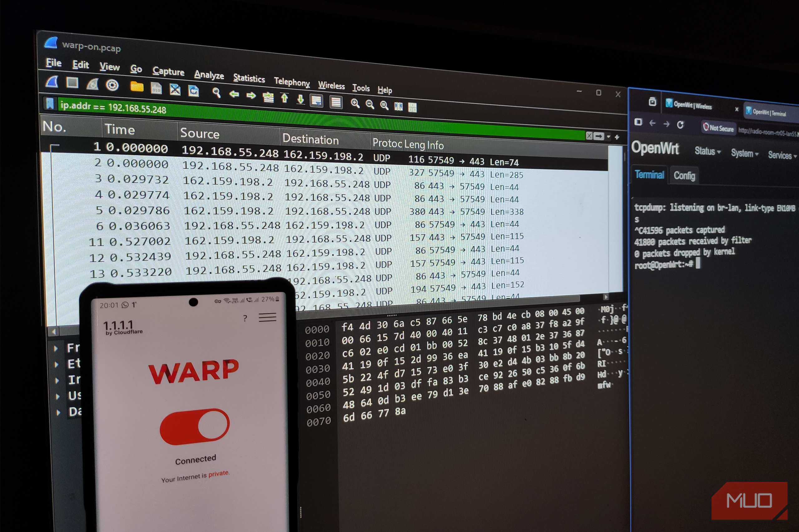The height and width of the screenshot is (532, 799).
Task: Zoom in on packet list text
Action: 355,104
